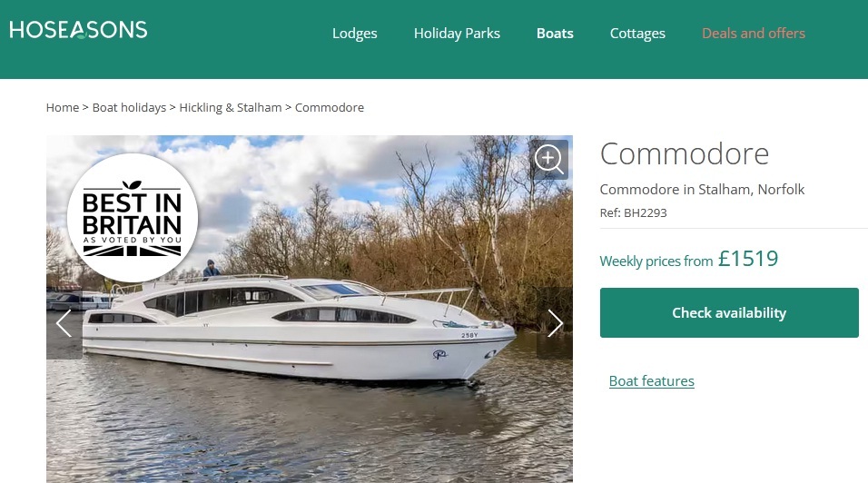The width and height of the screenshot is (868, 483).
Task: Click Check availability button
Action: (x=729, y=312)
